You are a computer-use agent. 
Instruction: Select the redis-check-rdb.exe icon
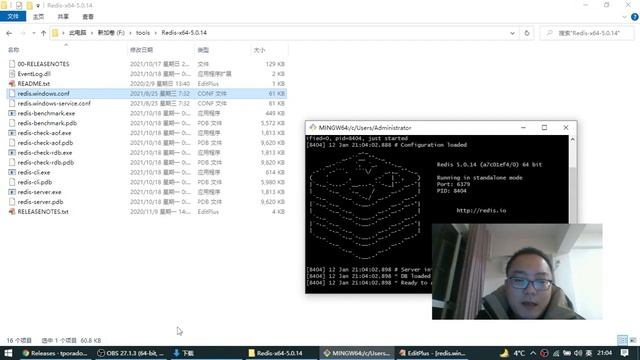(12, 153)
